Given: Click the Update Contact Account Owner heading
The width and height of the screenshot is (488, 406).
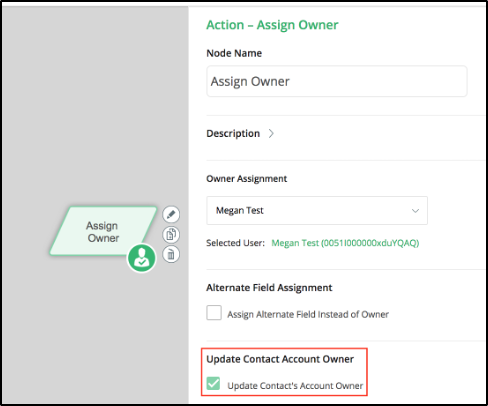Looking at the screenshot, I should pyautogui.click(x=280, y=359).
